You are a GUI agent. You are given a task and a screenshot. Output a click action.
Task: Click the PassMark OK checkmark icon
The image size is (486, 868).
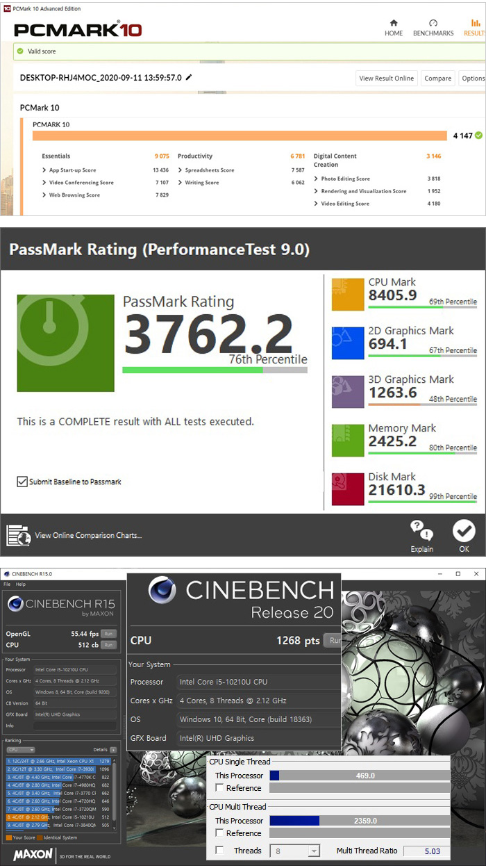click(x=464, y=532)
